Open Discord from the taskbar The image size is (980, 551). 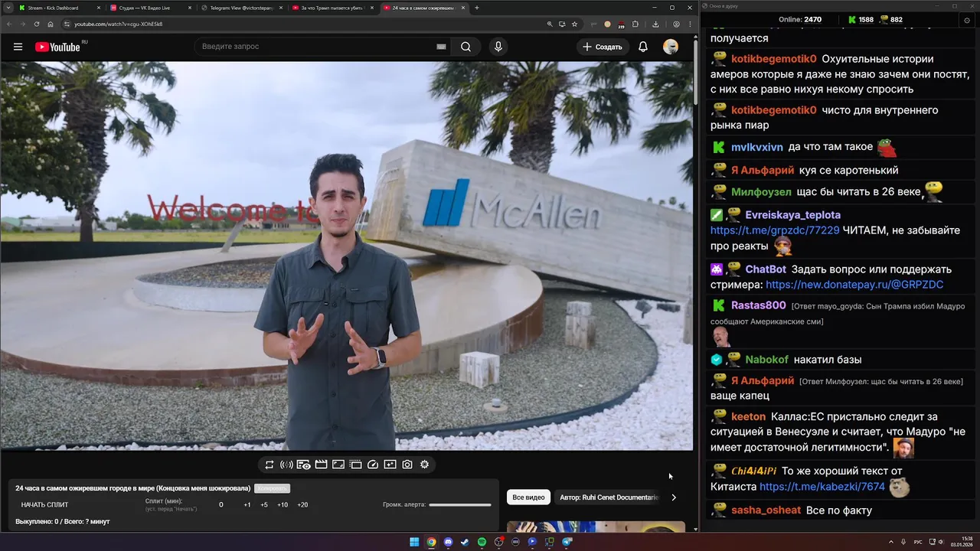[448, 542]
